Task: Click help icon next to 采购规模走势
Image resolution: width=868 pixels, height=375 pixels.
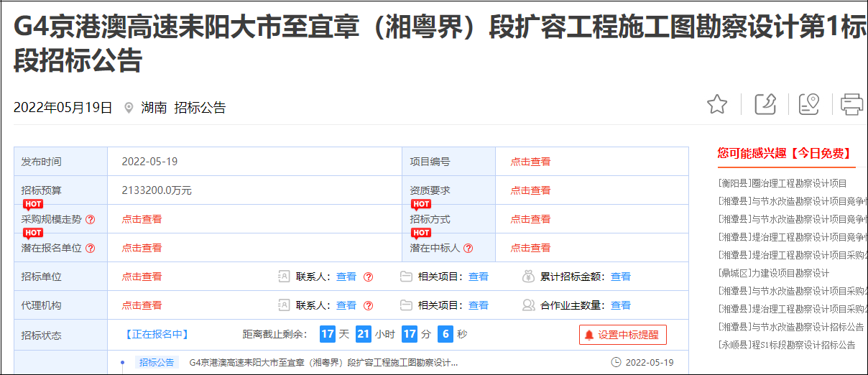Action: (x=91, y=219)
